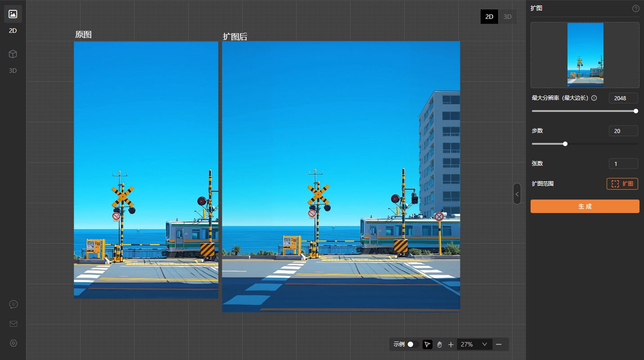Open the mail envelope icon in sidebar
This screenshot has width=644, height=360.
point(14,324)
